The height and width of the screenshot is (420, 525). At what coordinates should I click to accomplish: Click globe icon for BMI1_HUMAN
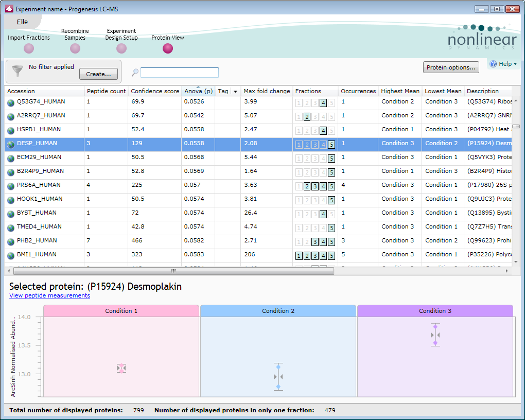tap(11, 255)
